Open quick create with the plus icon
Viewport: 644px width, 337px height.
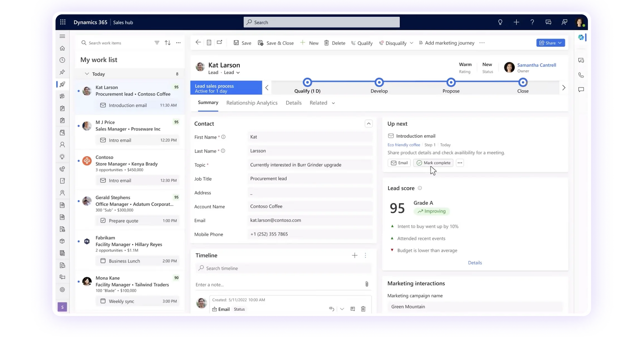[x=516, y=22]
